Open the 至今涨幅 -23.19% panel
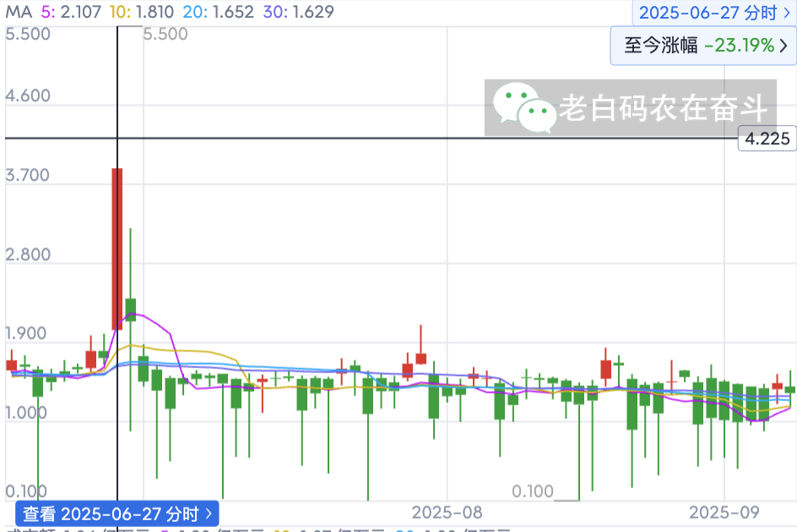Screen dimensions: 797x532 click(x=703, y=46)
